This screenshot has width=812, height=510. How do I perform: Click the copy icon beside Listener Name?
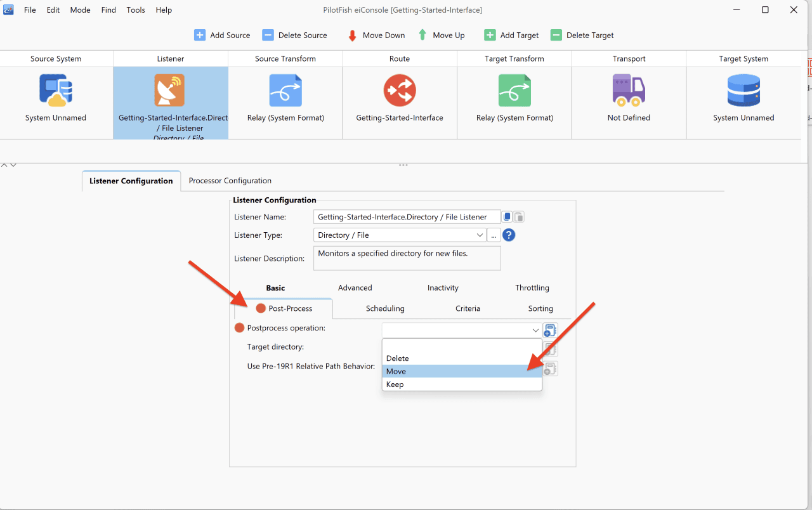507,217
